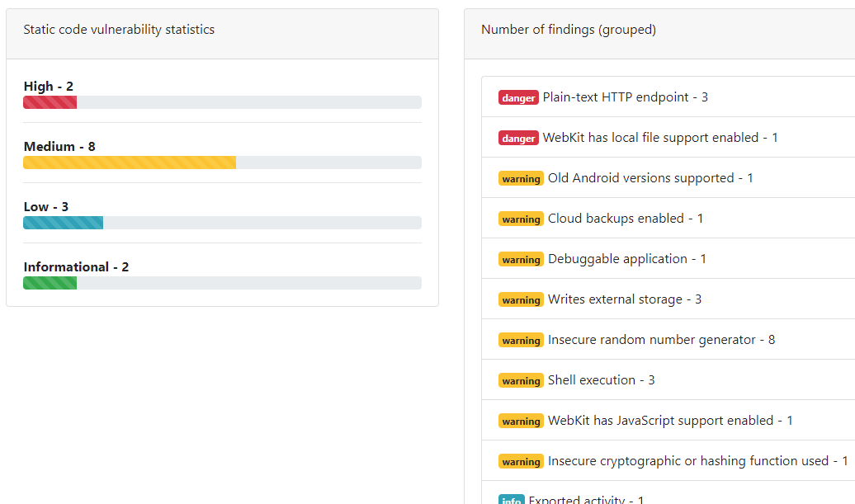Viewport: 855px width, 504px height.
Task: Click the warning badge next to Shell execution
Action: 521,380
